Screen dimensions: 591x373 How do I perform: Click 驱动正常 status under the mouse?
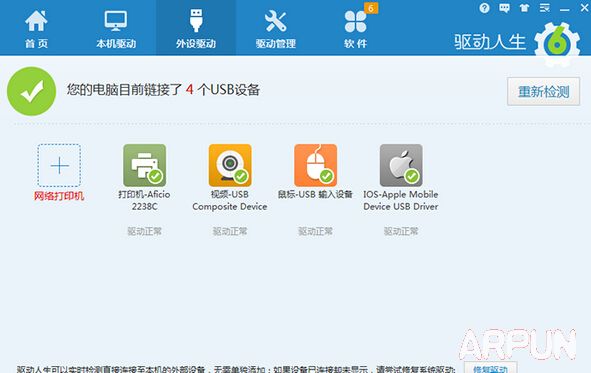[315, 231]
